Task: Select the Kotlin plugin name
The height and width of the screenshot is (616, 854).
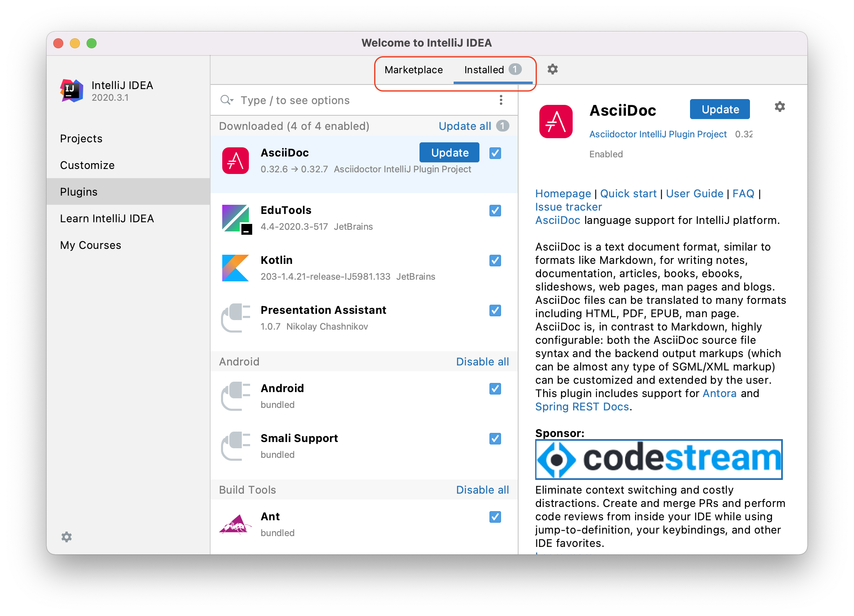Action: [276, 260]
